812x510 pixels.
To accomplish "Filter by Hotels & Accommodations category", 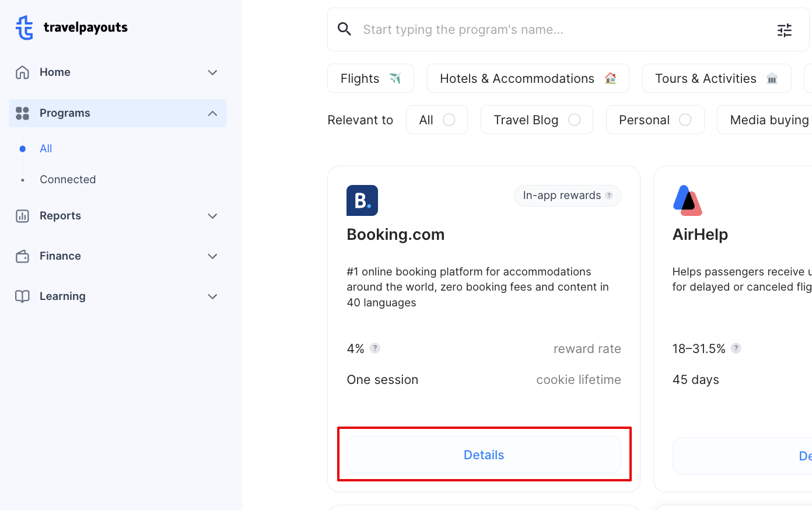I will point(528,78).
